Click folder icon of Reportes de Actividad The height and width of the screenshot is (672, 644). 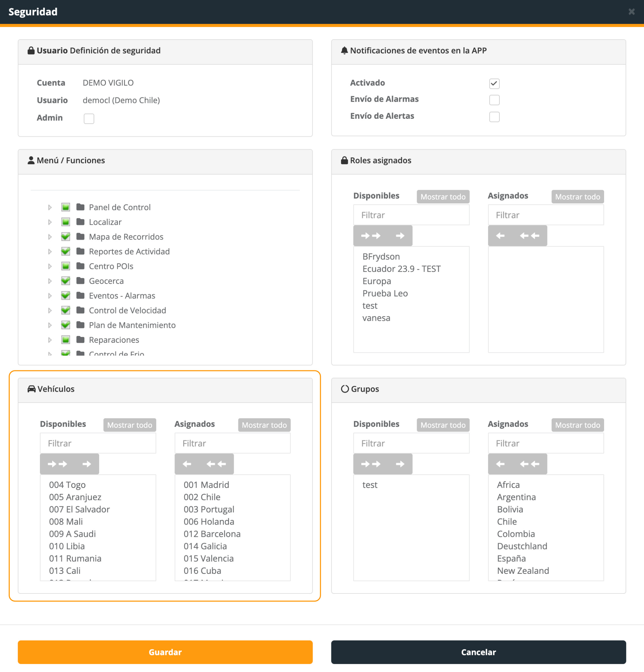[80, 251]
